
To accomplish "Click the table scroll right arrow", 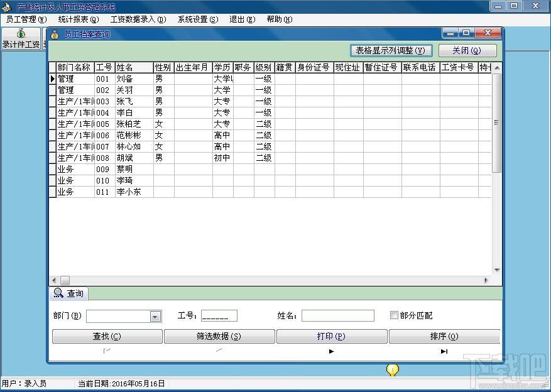I will (x=486, y=280).
